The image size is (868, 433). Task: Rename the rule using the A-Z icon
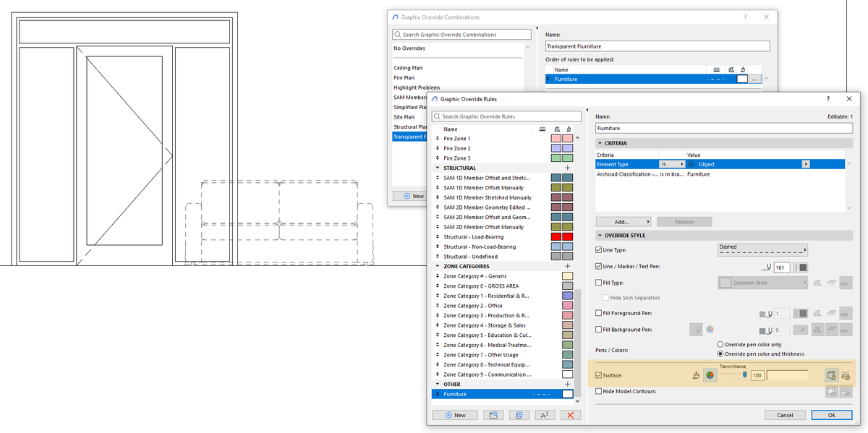(x=544, y=415)
